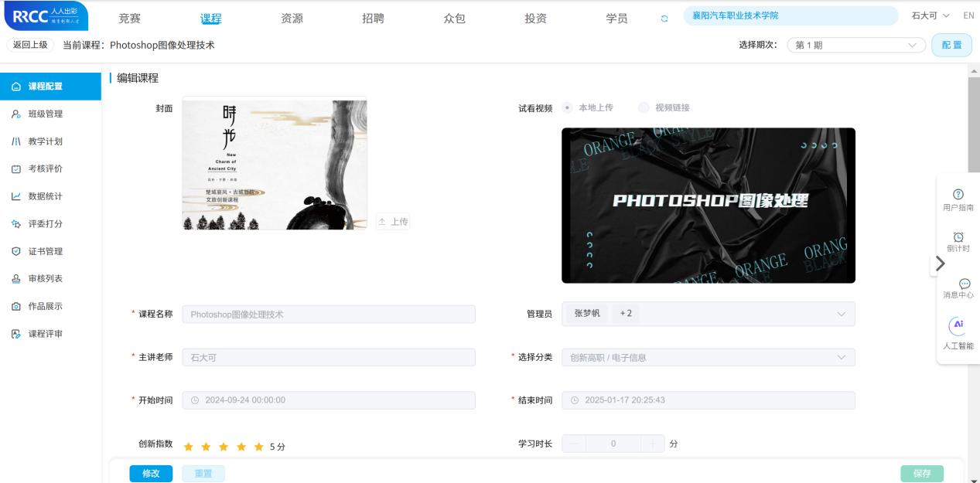Viewport: 980px width, 483px height.
Task: Select the 本地上传 radio option
Action: coord(567,107)
